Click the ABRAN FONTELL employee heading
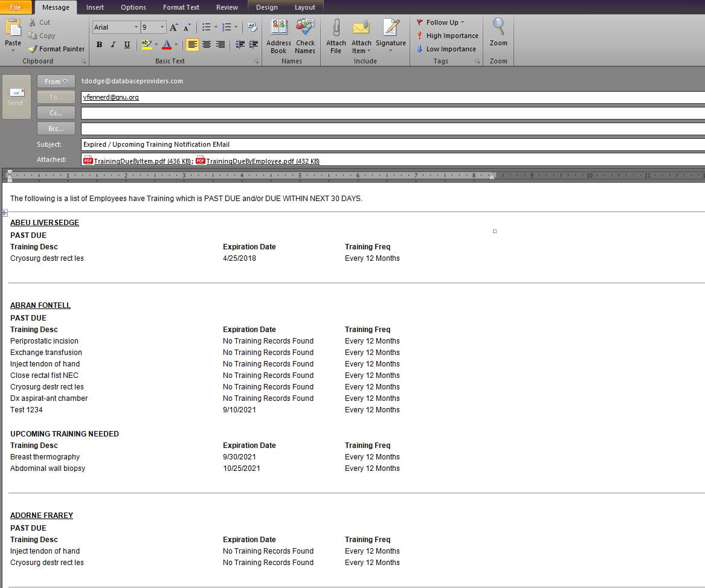Viewport: 705px width, 588px height. click(40, 305)
